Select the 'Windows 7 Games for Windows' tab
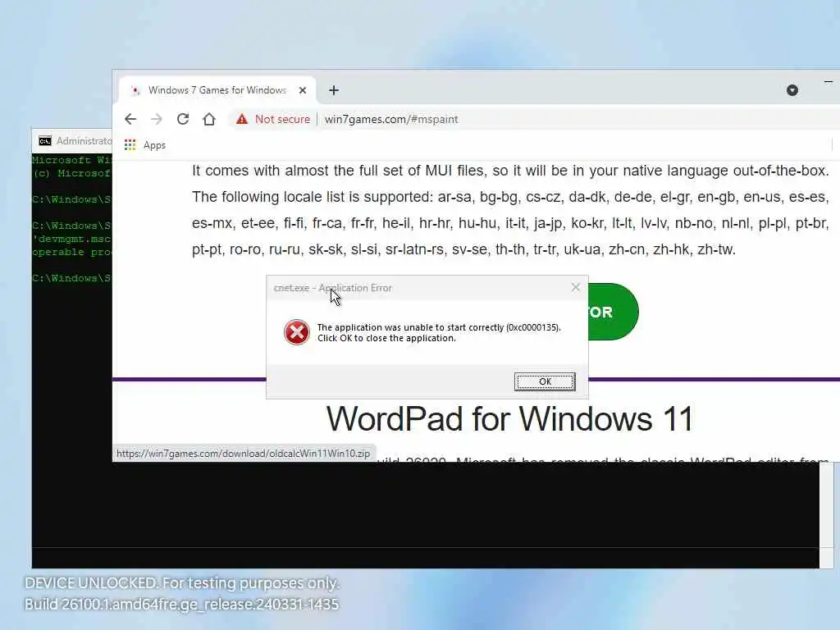Image resolution: width=840 pixels, height=630 pixels. tap(217, 90)
